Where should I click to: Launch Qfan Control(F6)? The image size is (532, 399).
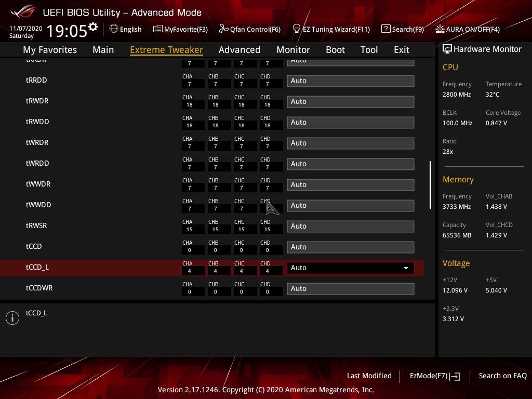tap(250, 29)
